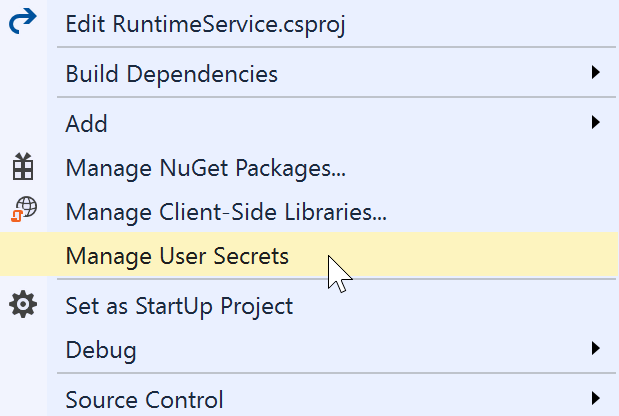Screen dimensions: 619x416
Task: Choose Manage Client-Side Libraries...
Action: [x=310, y=212]
